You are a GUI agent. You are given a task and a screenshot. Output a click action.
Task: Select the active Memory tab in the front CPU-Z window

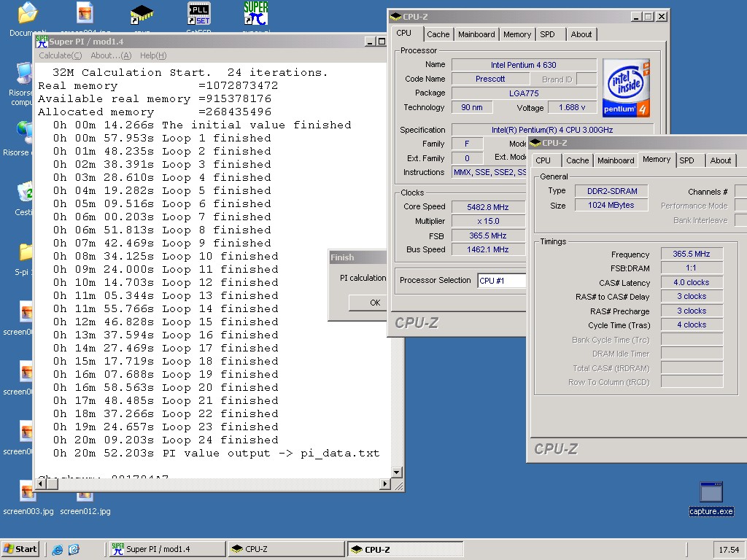(x=657, y=159)
